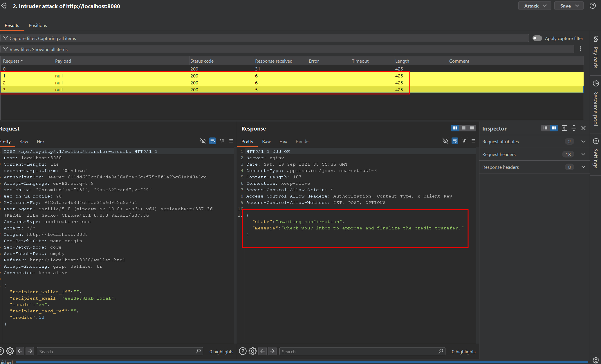The height and width of the screenshot is (364, 601).
Task: Open the results table three-dot menu
Action: pyautogui.click(x=580, y=49)
